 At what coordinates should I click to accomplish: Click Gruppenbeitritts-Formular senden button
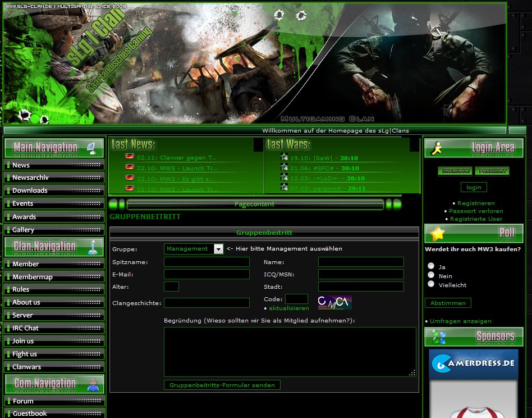(x=222, y=385)
